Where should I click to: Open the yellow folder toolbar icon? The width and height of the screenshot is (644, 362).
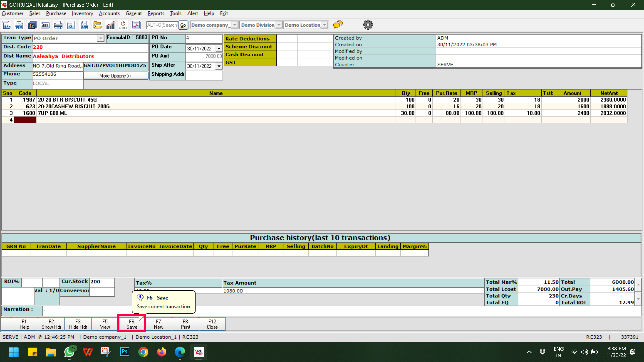[x=97, y=25]
